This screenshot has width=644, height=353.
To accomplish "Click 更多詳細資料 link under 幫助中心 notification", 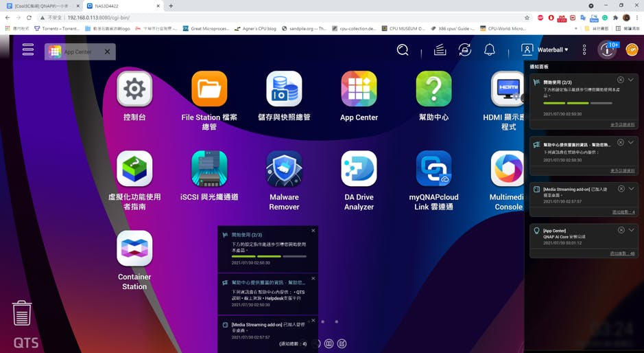I will point(622,171).
